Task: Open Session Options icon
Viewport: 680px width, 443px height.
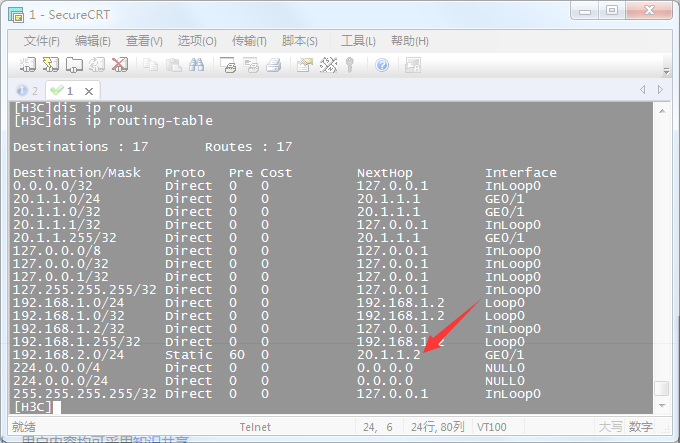Action: coord(304,65)
